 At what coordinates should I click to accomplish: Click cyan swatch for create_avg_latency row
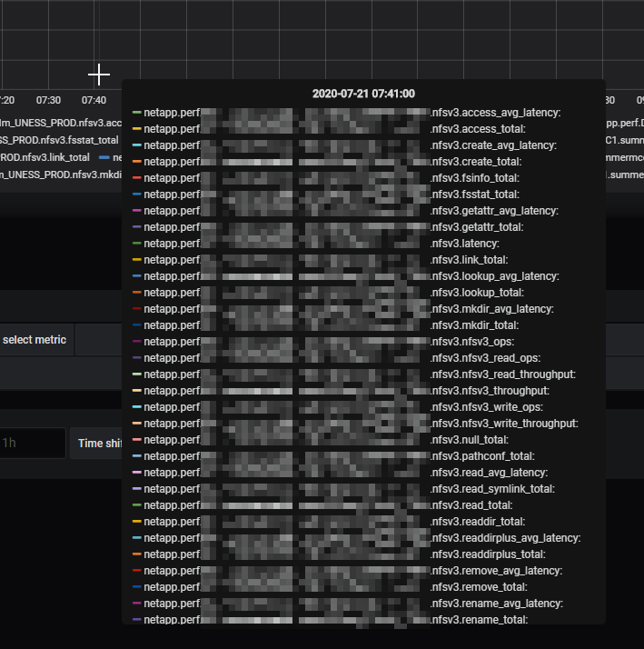(136, 145)
